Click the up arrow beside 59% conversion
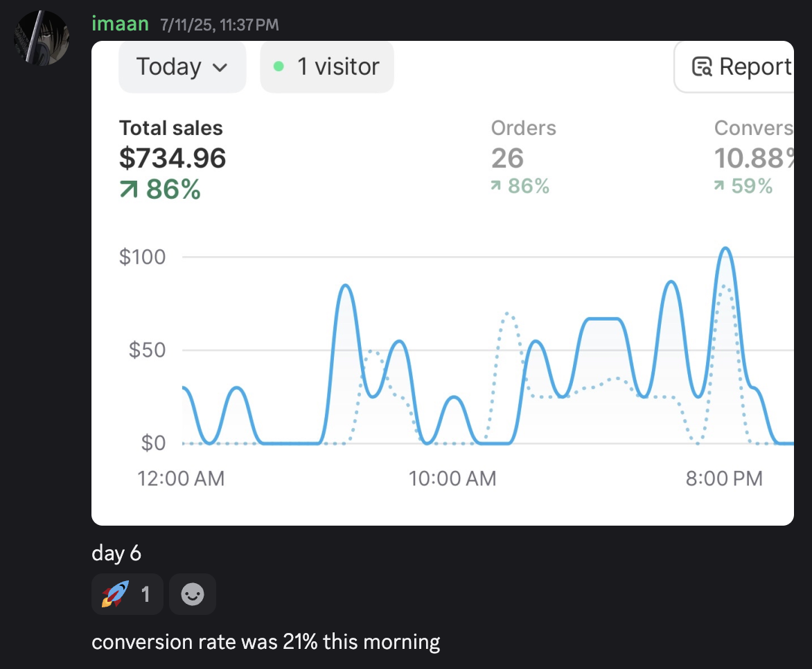Image resolution: width=812 pixels, height=669 pixels. coord(720,186)
